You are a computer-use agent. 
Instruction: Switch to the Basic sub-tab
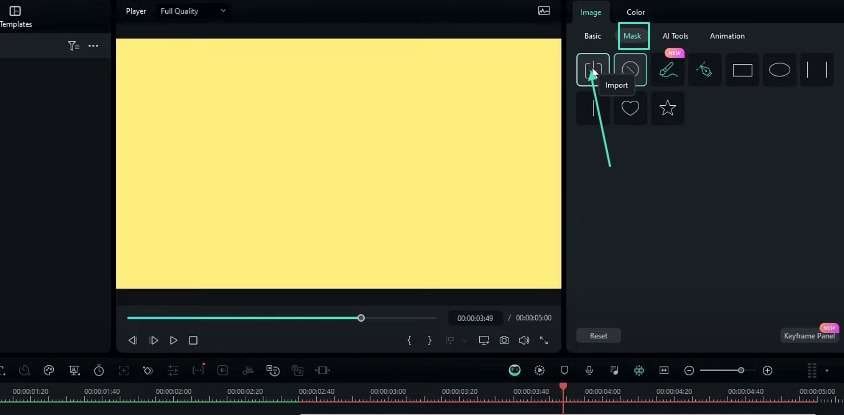pos(592,36)
